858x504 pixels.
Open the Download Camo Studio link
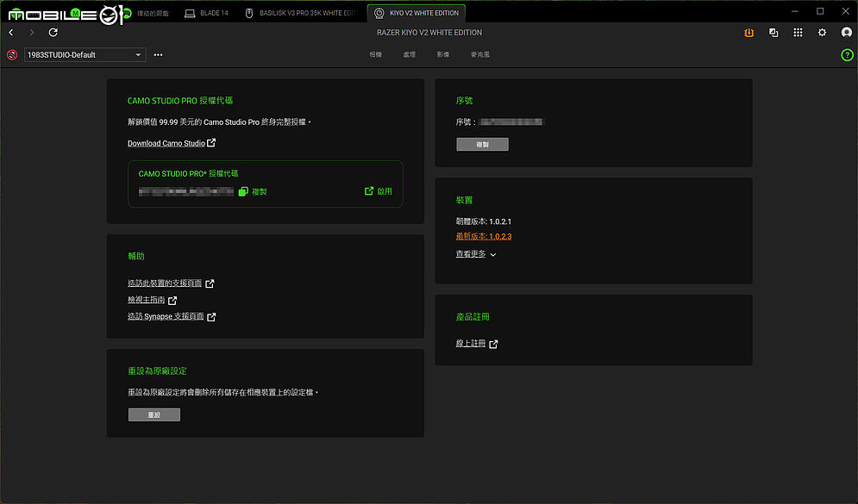[x=166, y=143]
